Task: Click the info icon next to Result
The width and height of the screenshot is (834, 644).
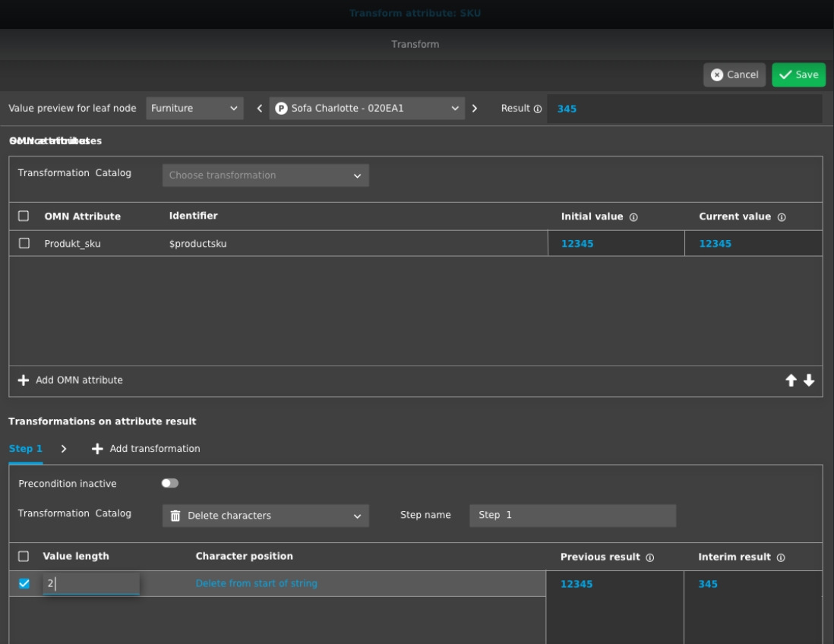Action: point(538,109)
